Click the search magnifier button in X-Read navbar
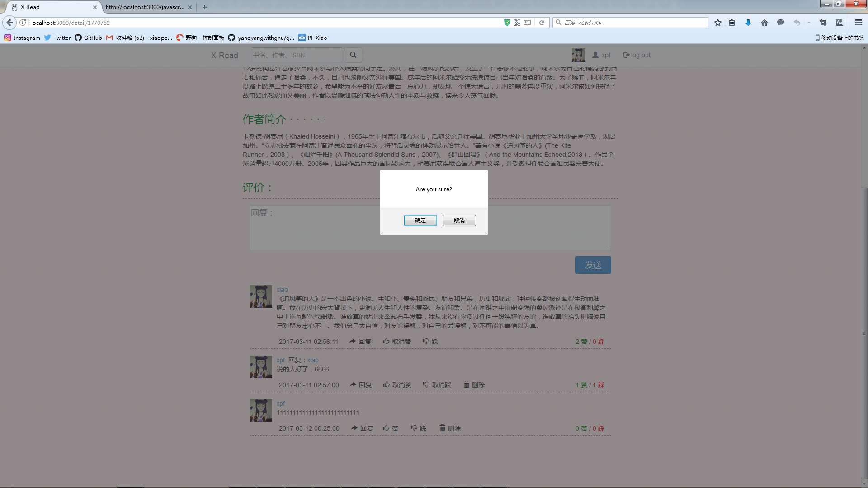 click(x=353, y=55)
